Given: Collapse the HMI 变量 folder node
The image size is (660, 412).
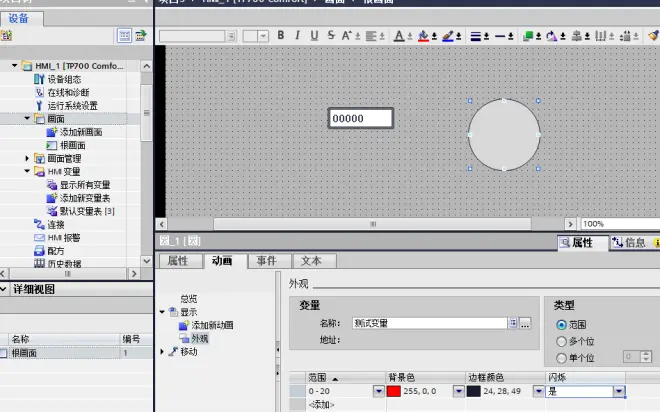Looking at the screenshot, I should tap(27, 171).
